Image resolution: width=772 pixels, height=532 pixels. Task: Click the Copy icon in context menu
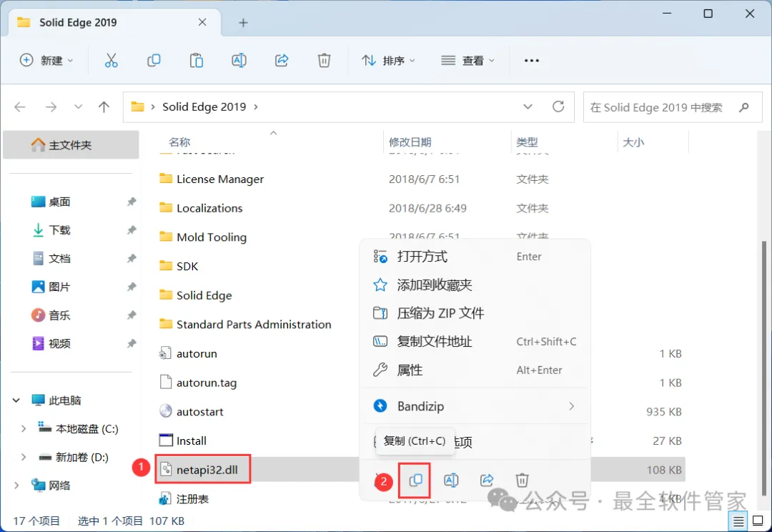(415, 480)
